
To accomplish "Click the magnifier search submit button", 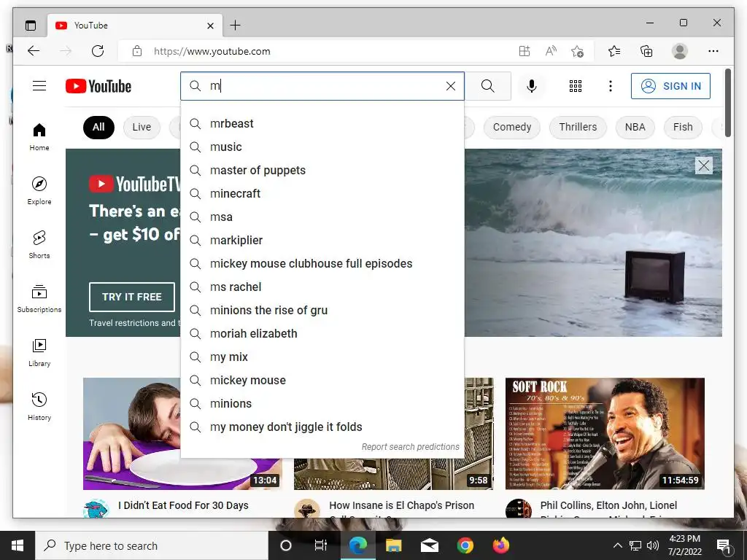I will click(487, 86).
